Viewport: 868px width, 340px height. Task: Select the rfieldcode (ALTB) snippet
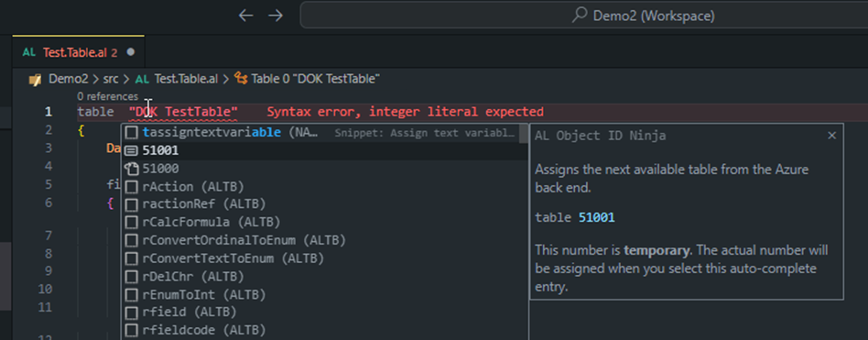click(x=324, y=330)
